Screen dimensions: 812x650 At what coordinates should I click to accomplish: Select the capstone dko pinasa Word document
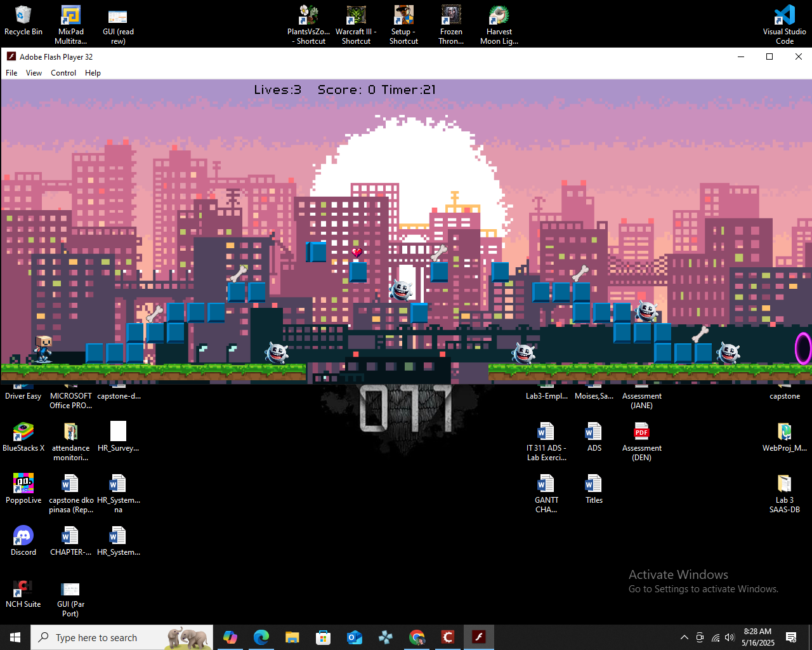pos(70,493)
